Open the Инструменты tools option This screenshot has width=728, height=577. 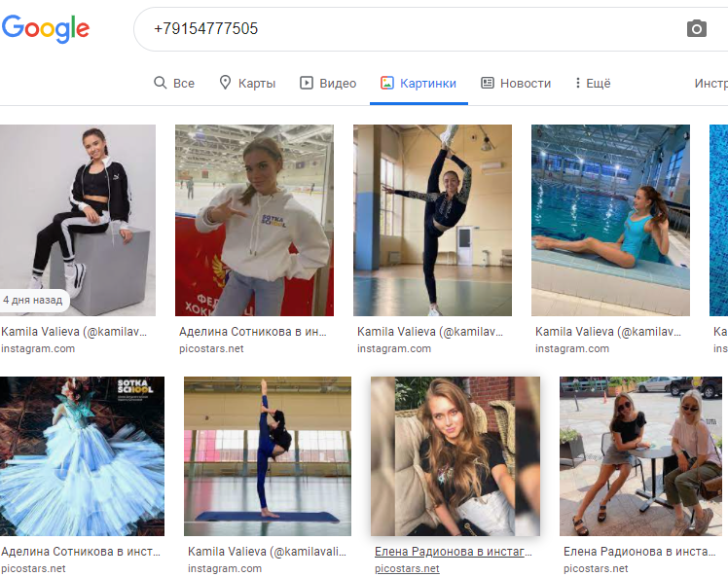point(710,84)
